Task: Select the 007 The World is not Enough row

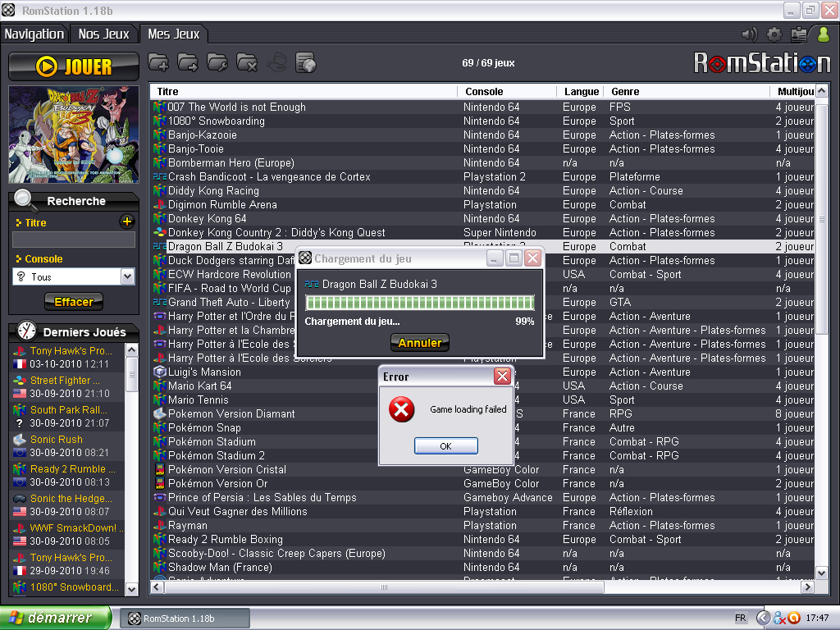Action: [482, 107]
